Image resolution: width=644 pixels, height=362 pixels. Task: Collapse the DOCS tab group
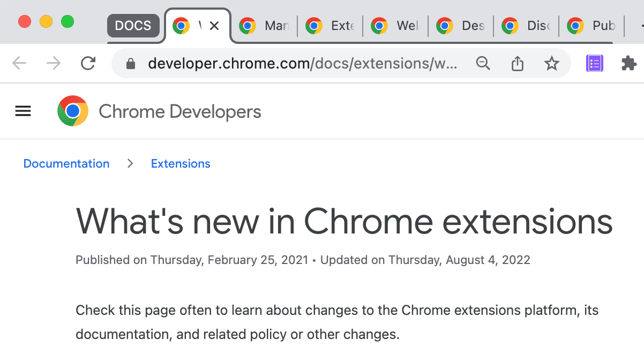[x=133, y=25]
